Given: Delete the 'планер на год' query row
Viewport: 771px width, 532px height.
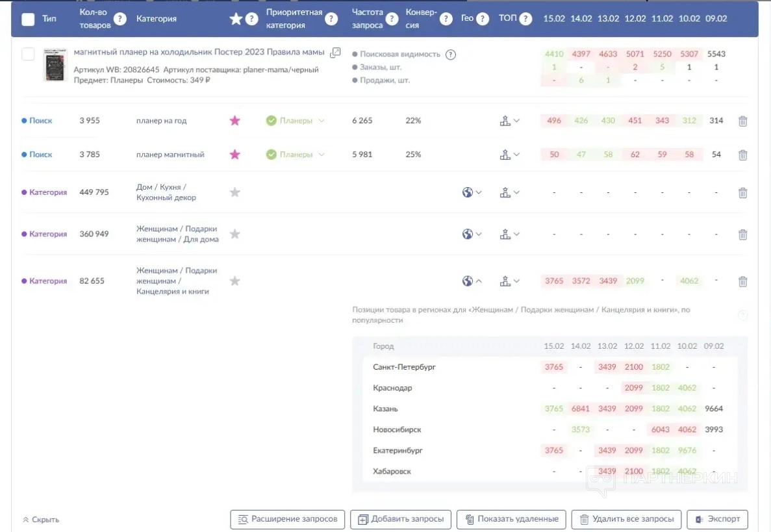Looking at the screenshot, I should [742, 121].
